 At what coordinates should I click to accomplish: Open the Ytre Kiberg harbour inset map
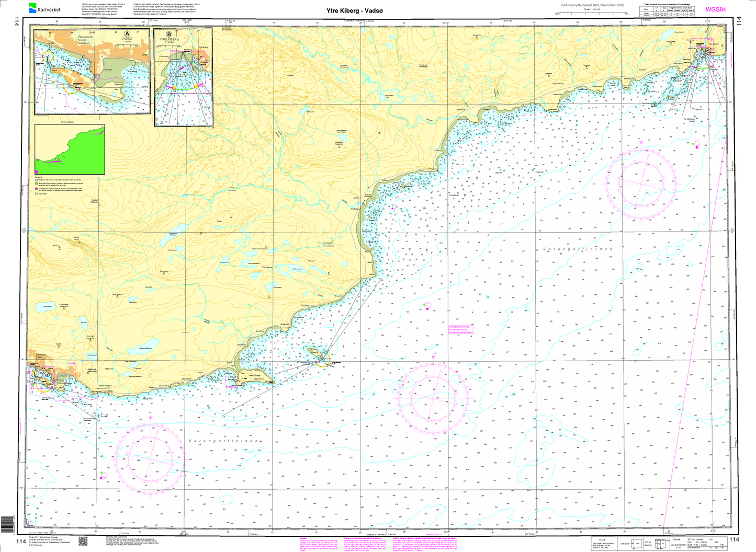tap(184, 77)
